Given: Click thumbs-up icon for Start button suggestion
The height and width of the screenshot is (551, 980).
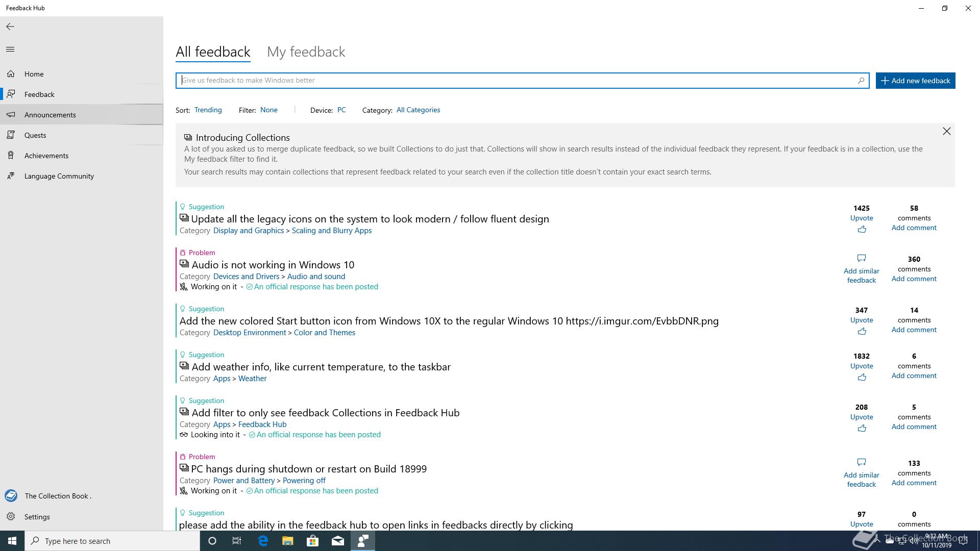Looking at the screenshot, I should pyautogui.click(x=862, y=332).
